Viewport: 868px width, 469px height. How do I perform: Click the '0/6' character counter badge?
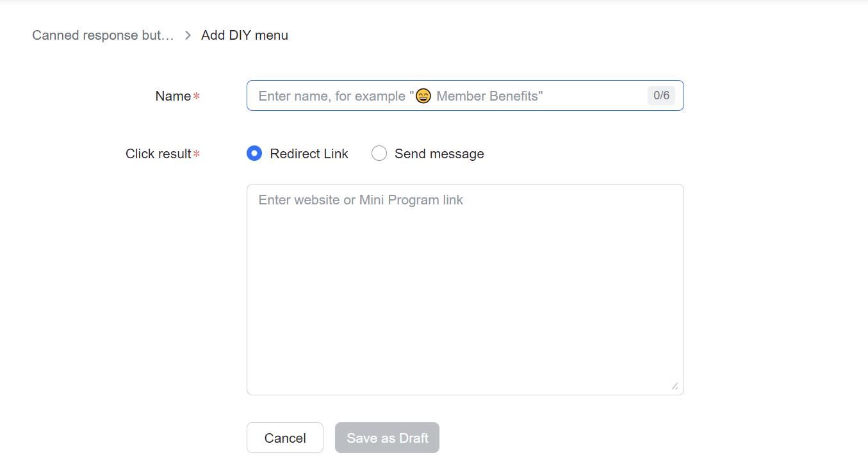click(x=660, y=95)
